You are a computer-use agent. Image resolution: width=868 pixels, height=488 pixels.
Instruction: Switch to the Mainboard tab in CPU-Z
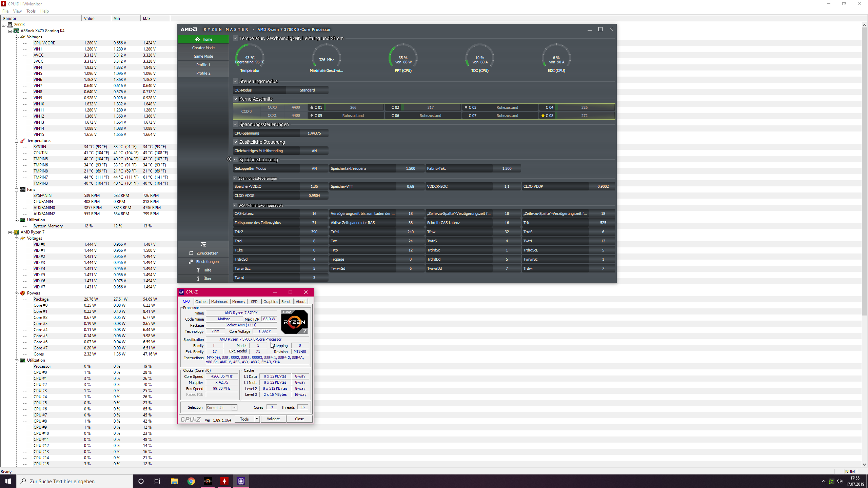point(219,302)
